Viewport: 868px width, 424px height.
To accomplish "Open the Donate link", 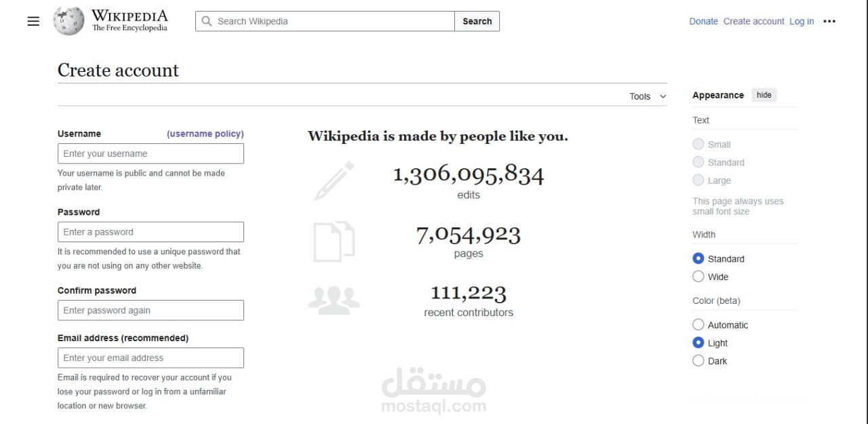I will pyautogui.click(x=703, y=21).
